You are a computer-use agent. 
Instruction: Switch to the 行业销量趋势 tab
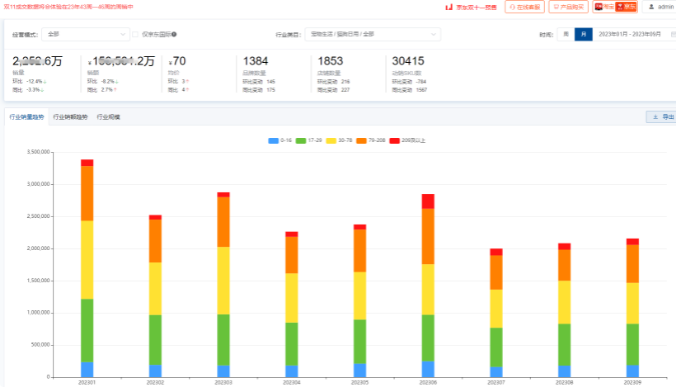[x=27, y=117]
